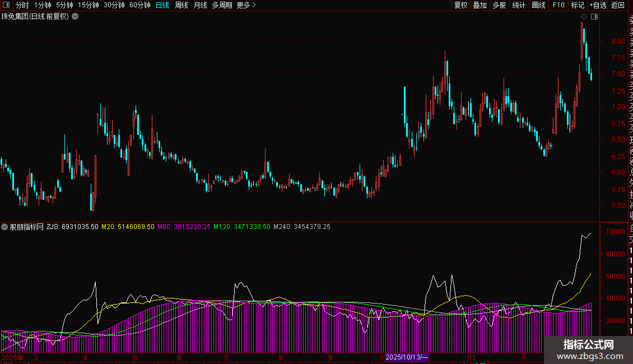Viewport: 633px width, 364px height.
Task: Click M20: 5146069.50 label
Action: [x=128, y=227]
